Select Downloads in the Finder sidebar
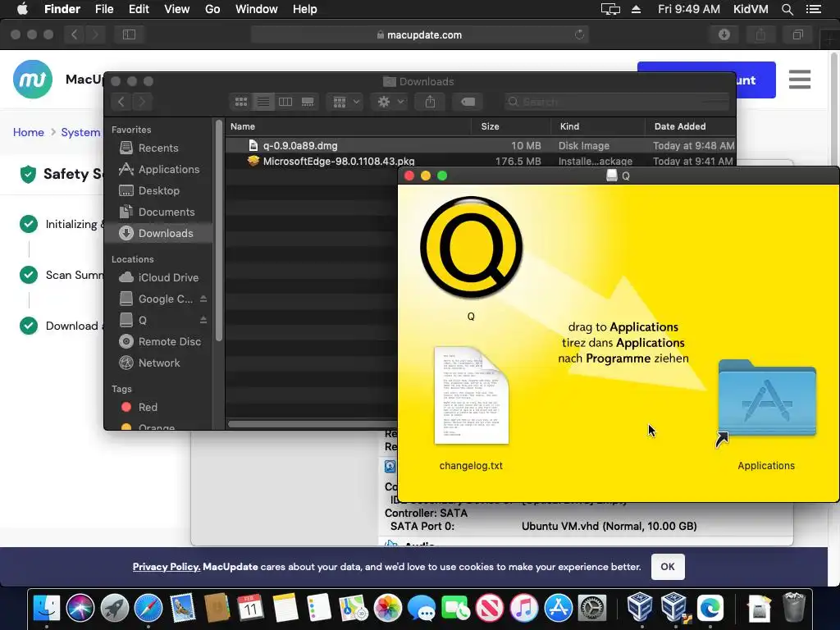The height and width of the screenshot is (630, 840). click(158, 234)
